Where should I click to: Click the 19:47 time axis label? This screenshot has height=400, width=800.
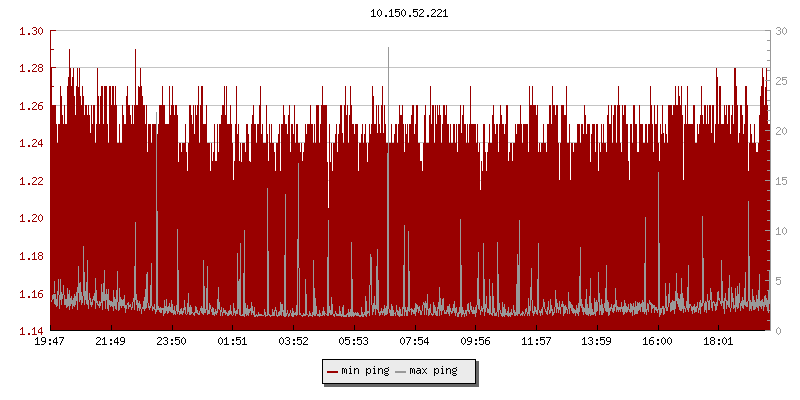[x=50, y=342]
